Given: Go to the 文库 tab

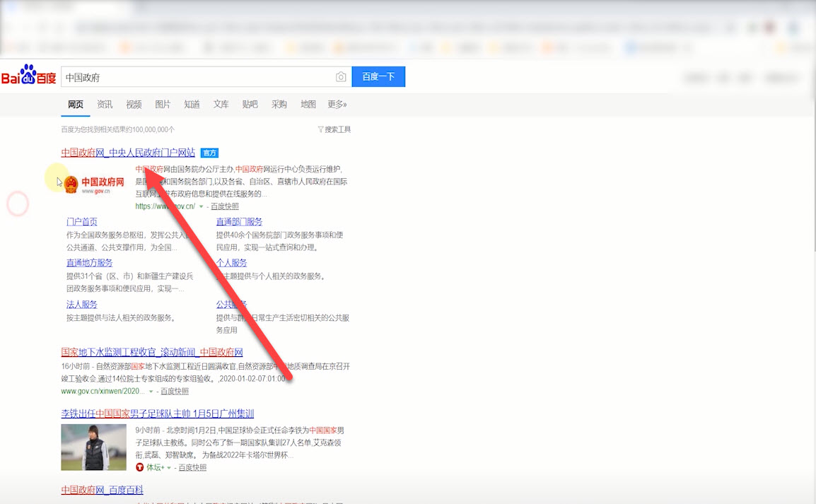Looking at the screenshot, I should 221,105.
